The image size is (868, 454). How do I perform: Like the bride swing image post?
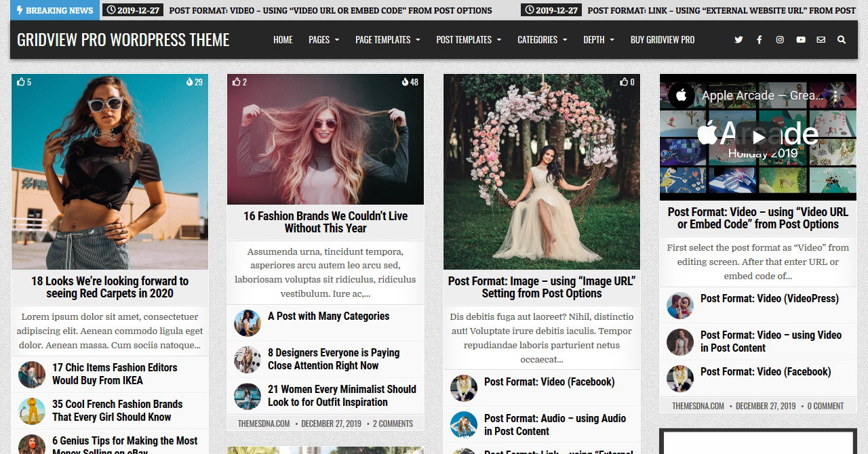tap(624, 82)
